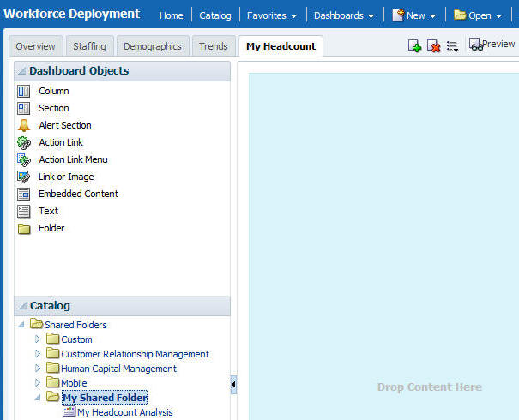This screenshot has height=420, width=519.
Task: Select the My Shared Folder label
Action: [105, 398]
